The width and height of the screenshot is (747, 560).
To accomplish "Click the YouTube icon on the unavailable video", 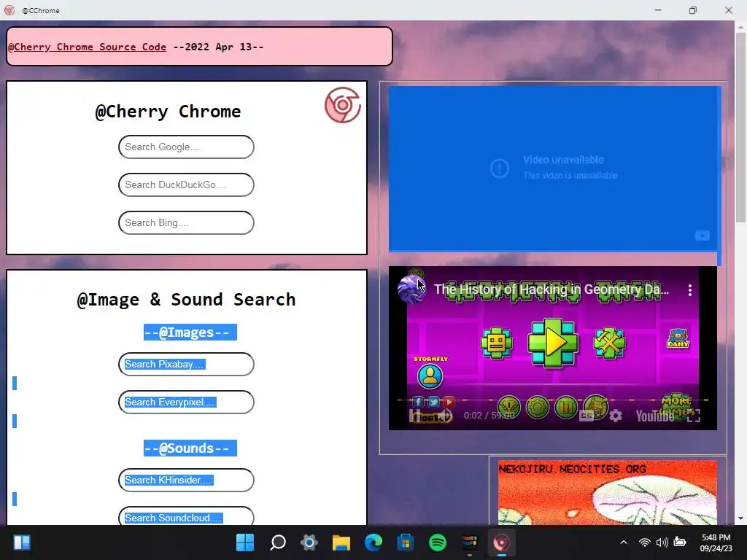I will pyautogui.click(x=703, y=236).
